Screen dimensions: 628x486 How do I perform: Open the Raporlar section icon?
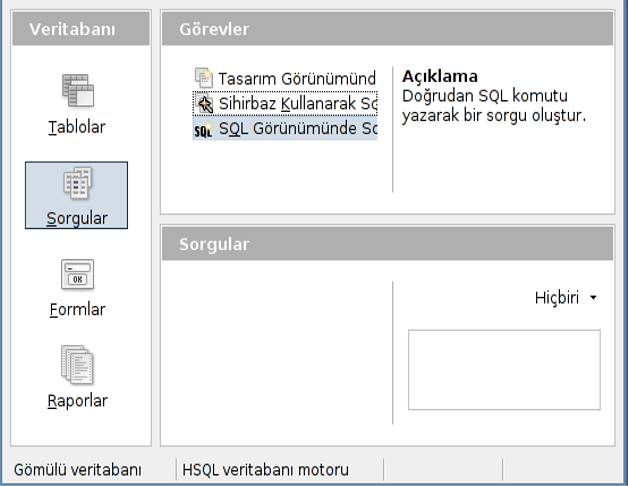(77, 365)
